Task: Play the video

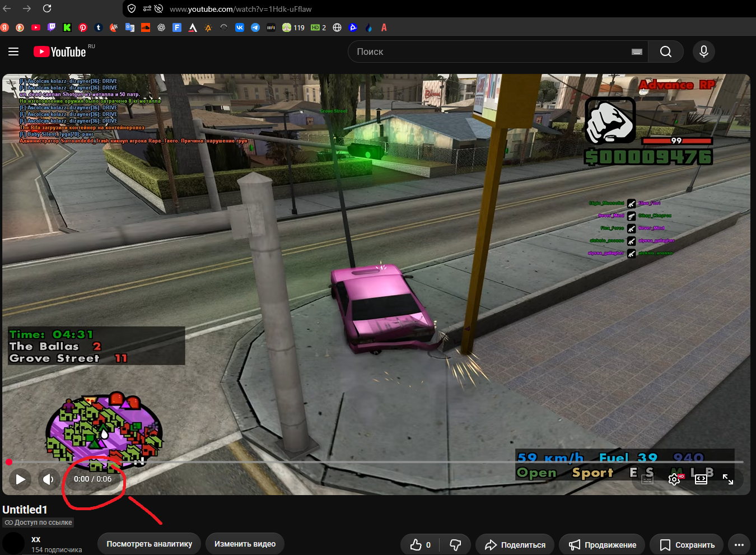Action: [x=20, y=479]
